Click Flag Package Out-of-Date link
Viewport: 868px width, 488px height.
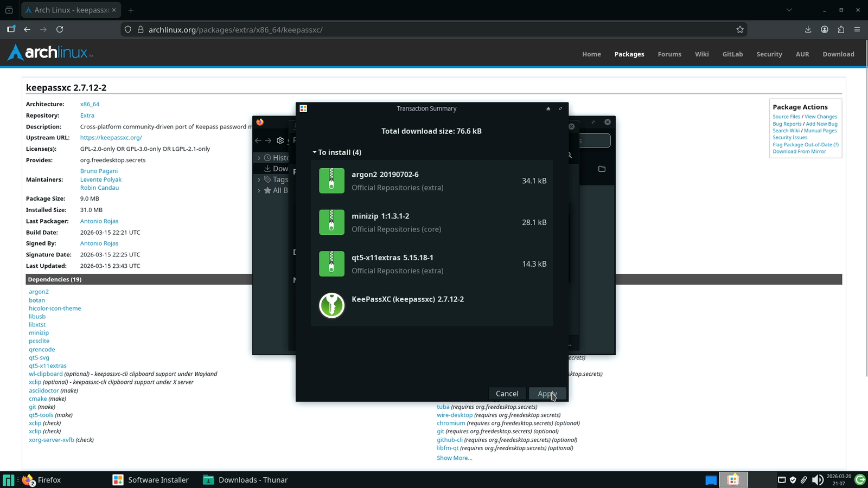[x=806, y=145]
